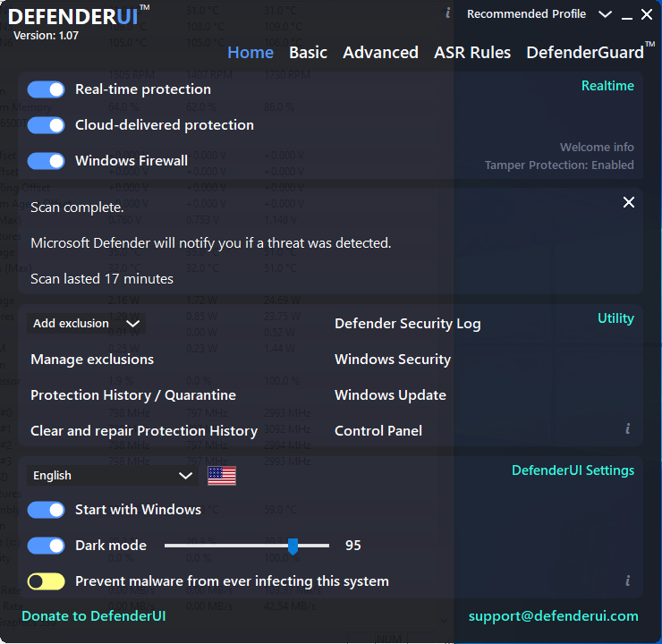The width and height of the screenshot is (662, 644).
Task: Click the US flag language icon
Action: click(222, 476)
